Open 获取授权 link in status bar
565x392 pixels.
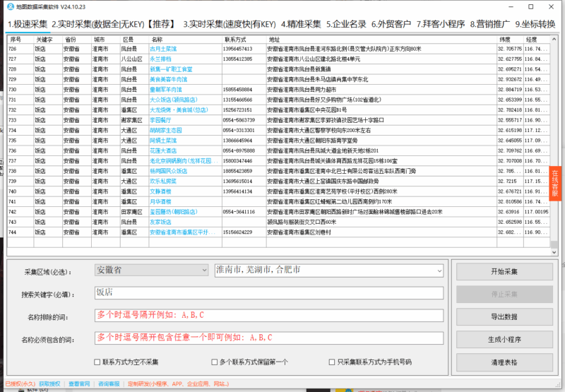[49, 384]
